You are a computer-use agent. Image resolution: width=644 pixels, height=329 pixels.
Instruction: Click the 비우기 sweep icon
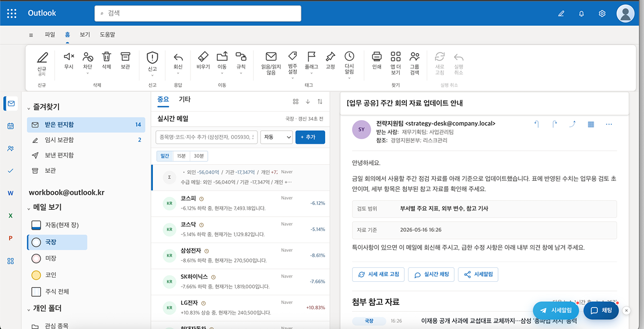tap(203, 56)
